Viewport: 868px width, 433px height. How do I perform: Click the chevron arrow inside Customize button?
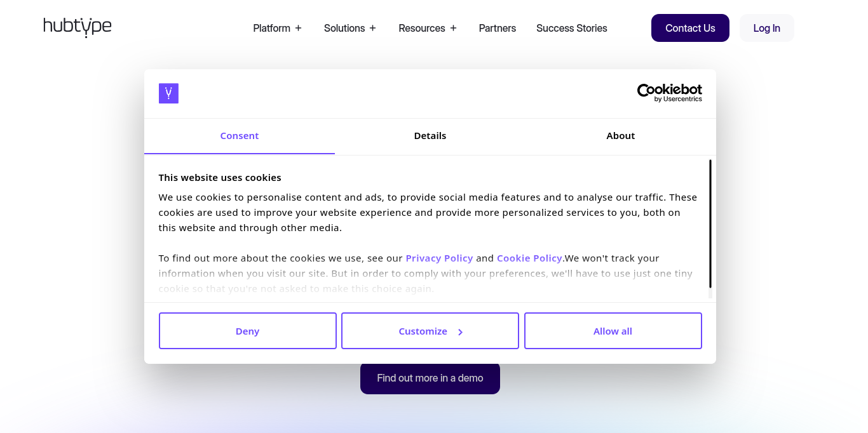459,331
